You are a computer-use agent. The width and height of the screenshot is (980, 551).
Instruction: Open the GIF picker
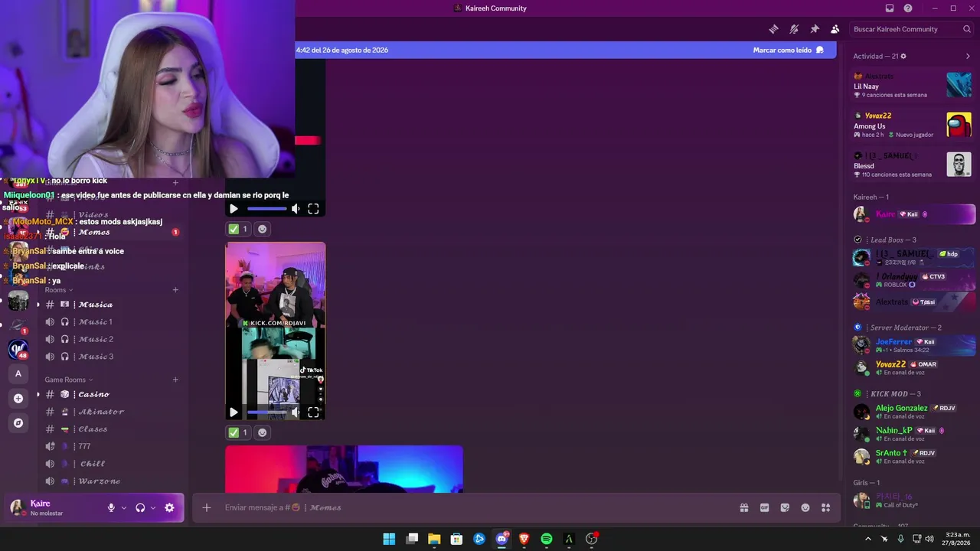[764, 507]
